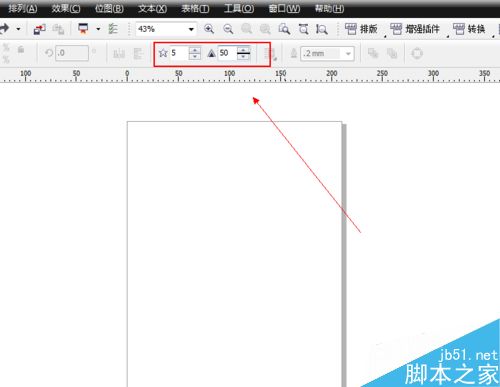Click the to front of layer icon
Viewport: 500px width, 387px height.
coord(373,53)
